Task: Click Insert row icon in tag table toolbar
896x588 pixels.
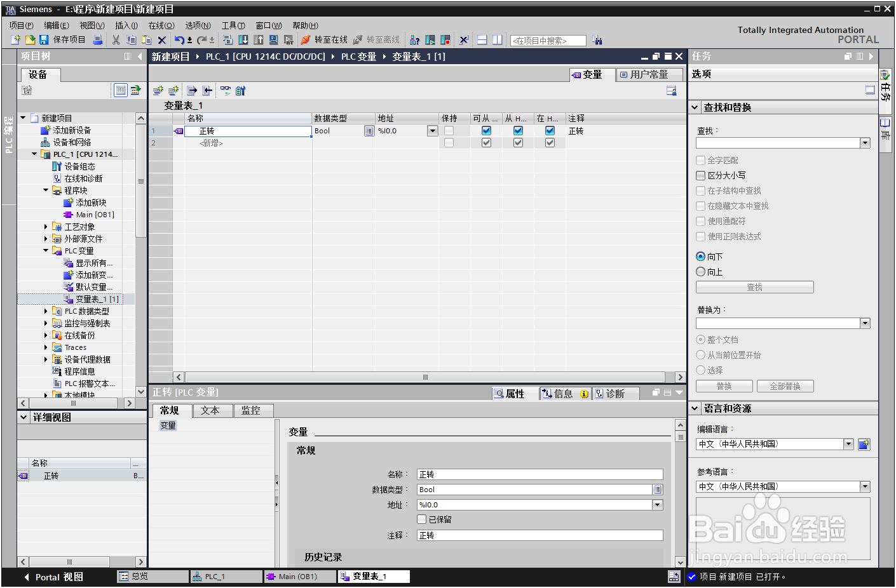Action: [x=158, y=91]
